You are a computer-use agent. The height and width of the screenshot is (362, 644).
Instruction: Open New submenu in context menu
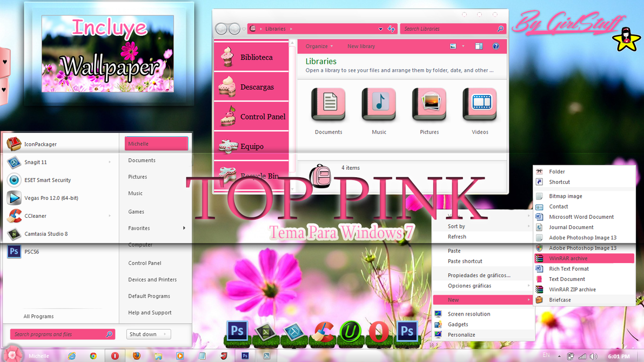click(x=483, y=299)
